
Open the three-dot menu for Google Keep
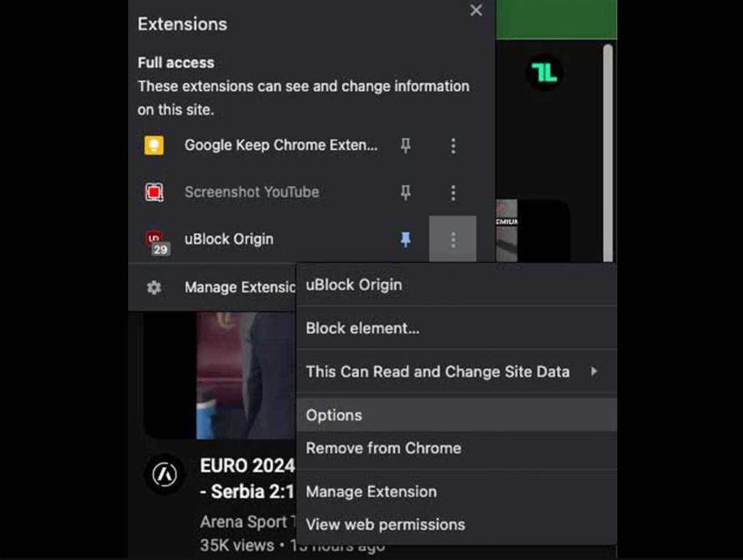click(x=453, y=145)
